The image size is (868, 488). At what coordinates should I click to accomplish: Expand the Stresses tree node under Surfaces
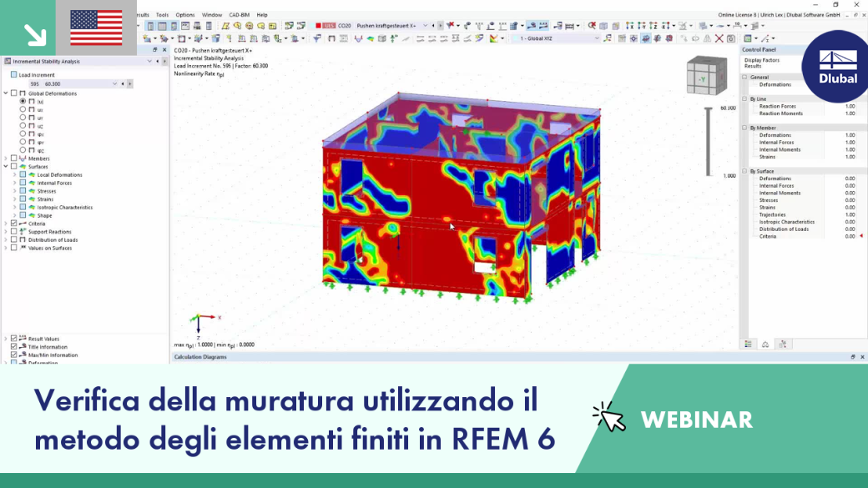tap(14, 191)
